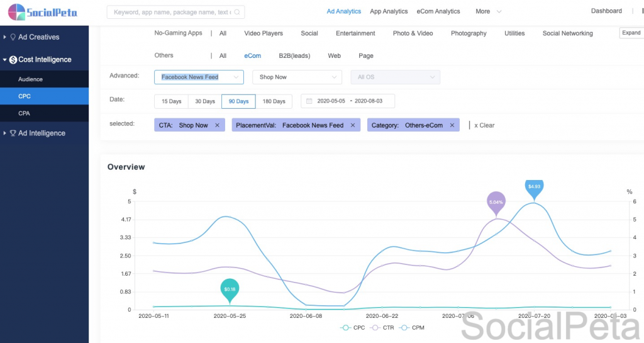Select the CPA sidebar item

(x=45, y=113)
